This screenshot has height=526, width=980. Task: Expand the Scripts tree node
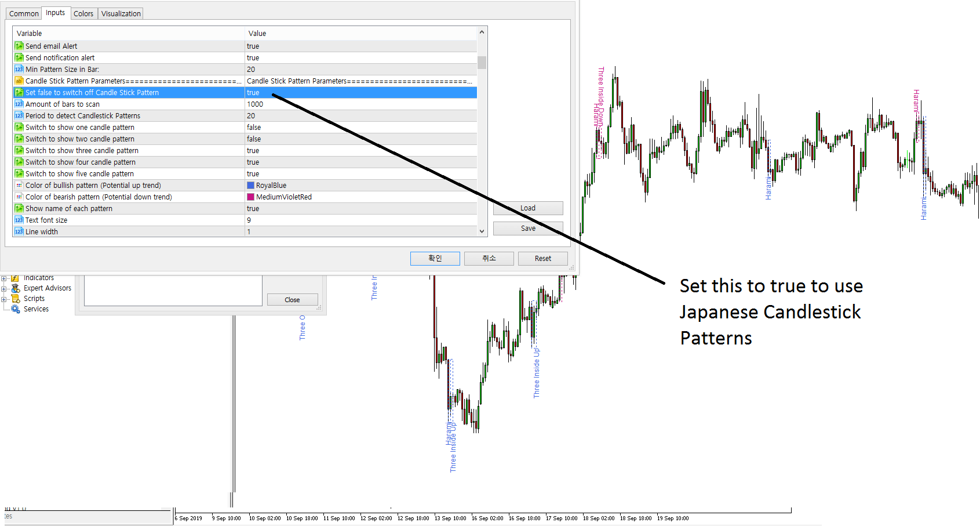coord(3,299)
